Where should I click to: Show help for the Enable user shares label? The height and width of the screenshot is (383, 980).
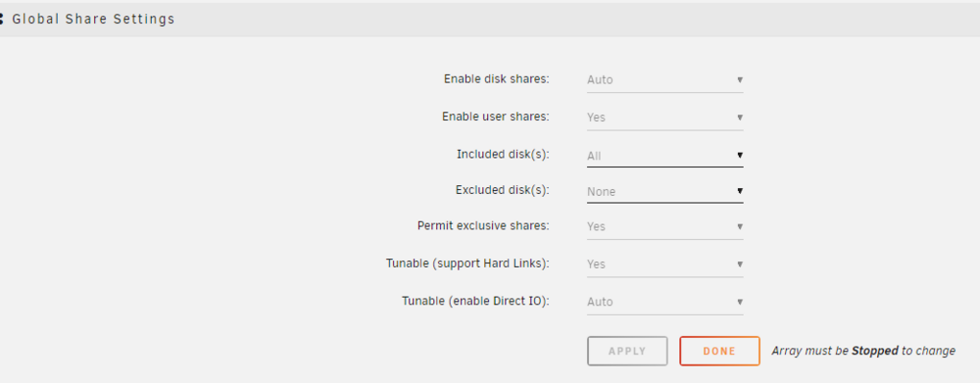click(496, 117)
